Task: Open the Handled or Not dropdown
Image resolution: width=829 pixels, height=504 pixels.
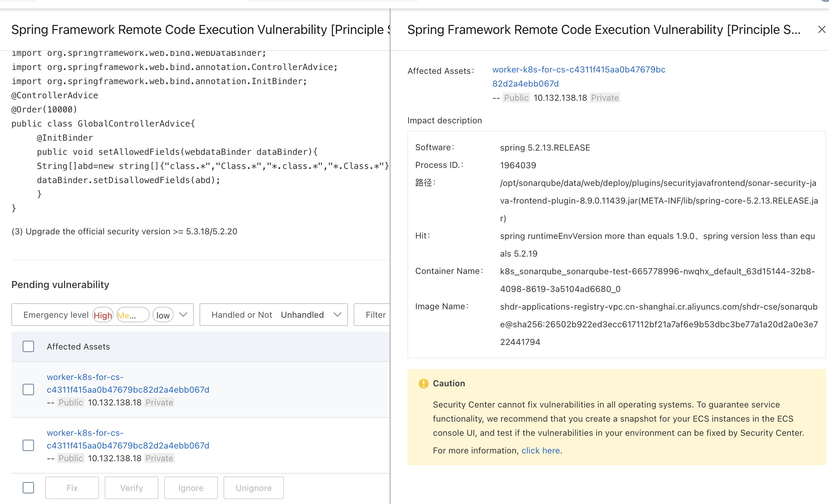Action: click(x=273, y=315)
